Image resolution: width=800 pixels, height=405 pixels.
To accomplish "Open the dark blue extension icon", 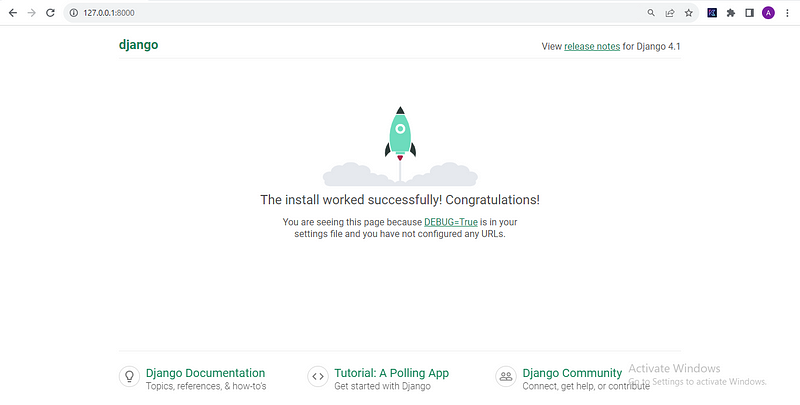I will (x=712, y=13).
